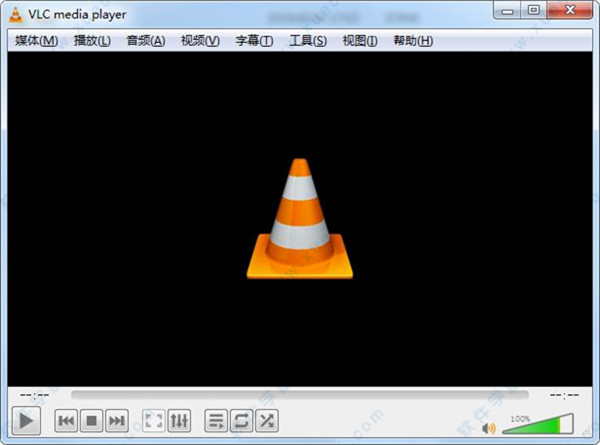Toggle random shuffle playback
The width and height of the screenshot is (600, 445).
click(267, 421)
